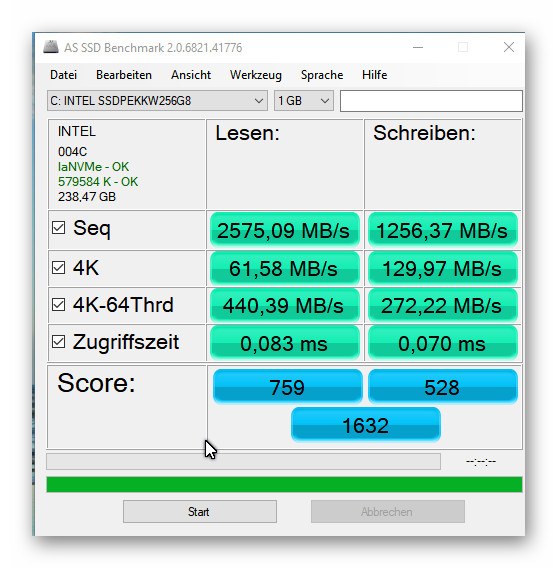Open the Bearbeiten menu
557x568 pixels.
tap(124, 75)
